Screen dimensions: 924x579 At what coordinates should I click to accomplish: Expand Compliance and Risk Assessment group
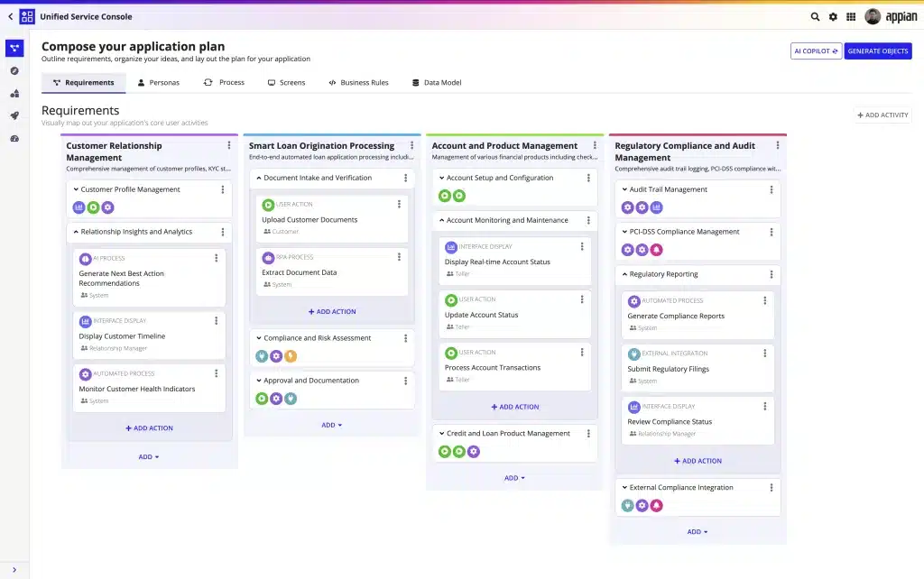point(259,338)
